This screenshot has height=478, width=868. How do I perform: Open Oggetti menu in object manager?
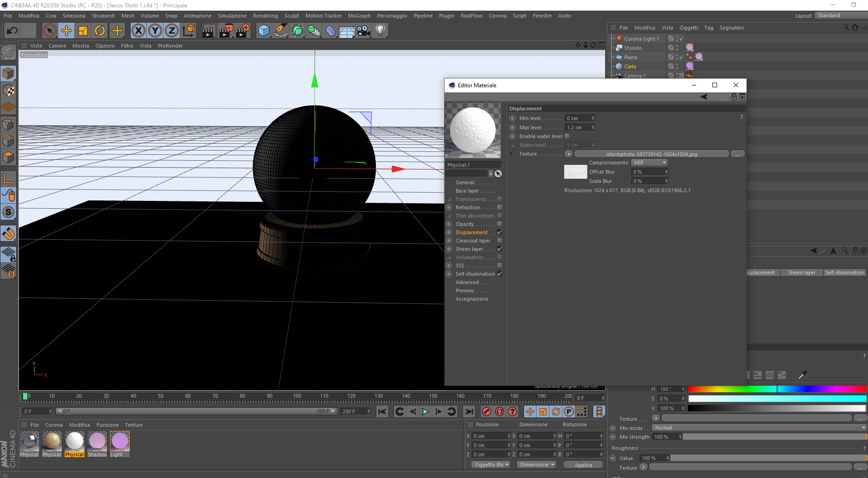point(689,28)
